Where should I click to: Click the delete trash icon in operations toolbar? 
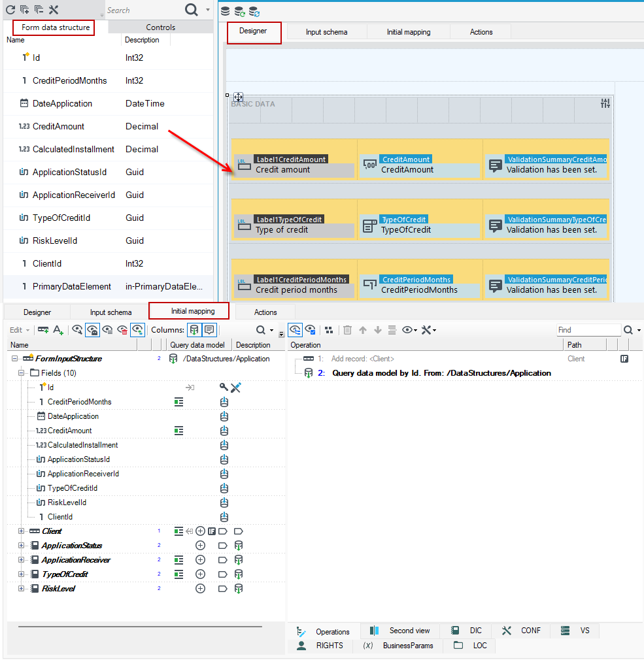point(347,330)
